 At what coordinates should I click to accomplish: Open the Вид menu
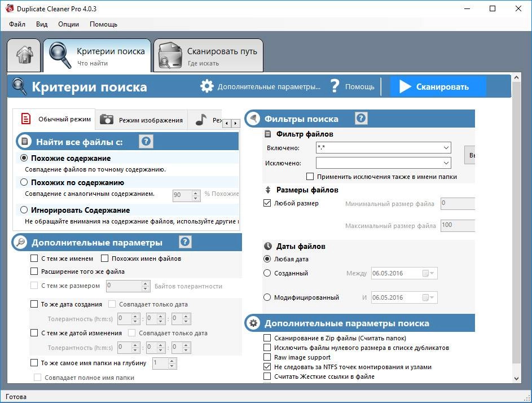coord(42,24)
